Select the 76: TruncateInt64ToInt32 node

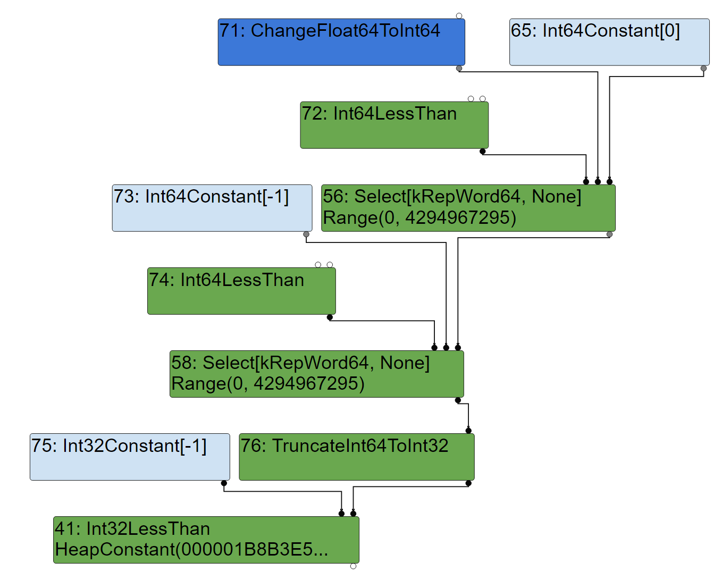click(356, 457)
